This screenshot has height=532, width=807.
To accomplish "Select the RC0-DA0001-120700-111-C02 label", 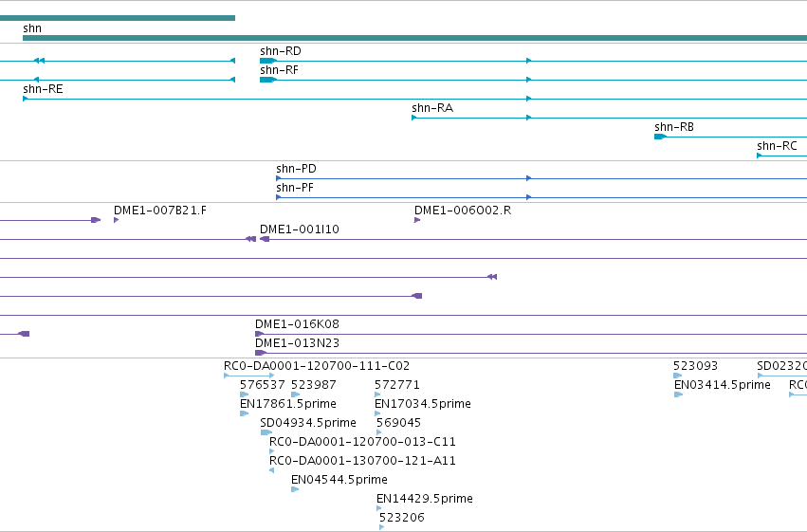I will 317,366.
